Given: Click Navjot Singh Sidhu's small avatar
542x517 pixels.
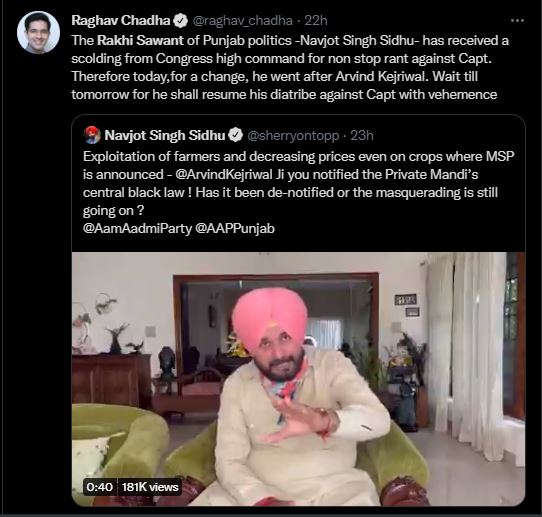Looking at the screenshot, I should (x=92, y=135).
